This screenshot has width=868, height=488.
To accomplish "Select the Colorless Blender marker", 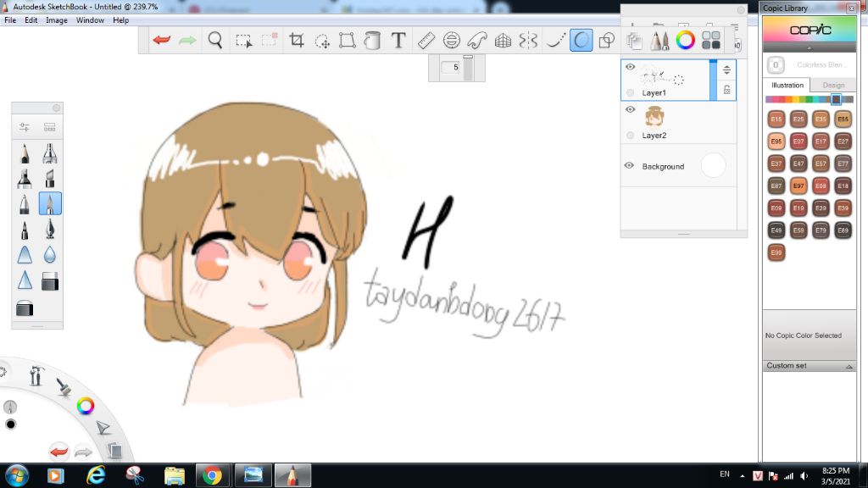I will (x=776, y=64).
